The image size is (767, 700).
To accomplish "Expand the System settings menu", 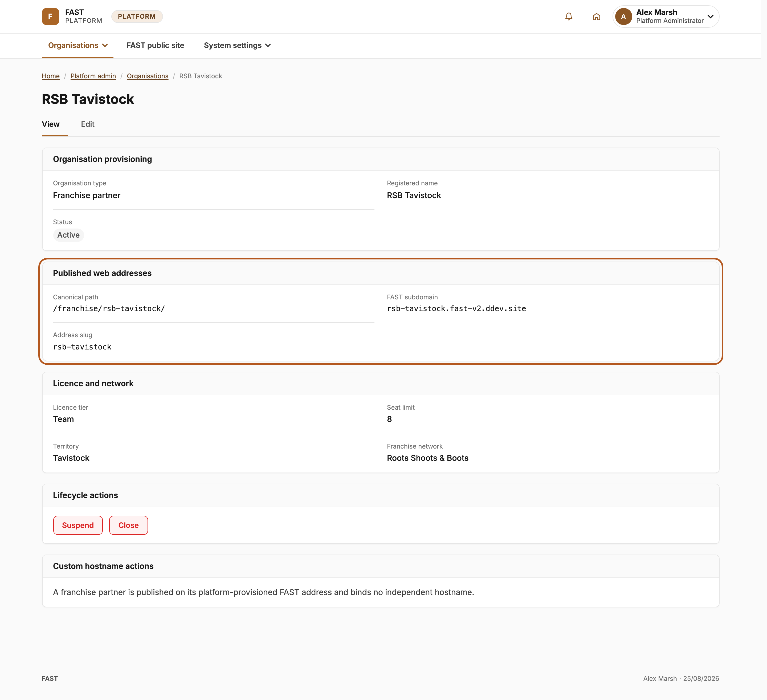I will (237, 45).
